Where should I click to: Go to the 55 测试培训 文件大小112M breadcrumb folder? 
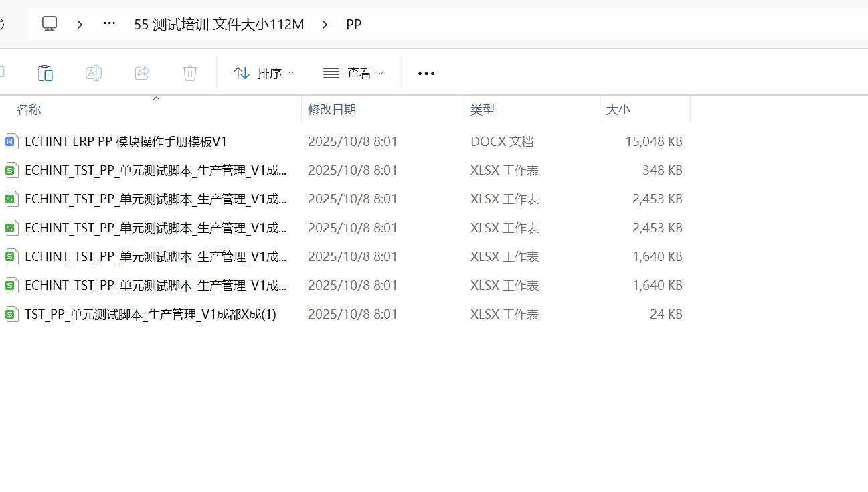pos(219,25)
